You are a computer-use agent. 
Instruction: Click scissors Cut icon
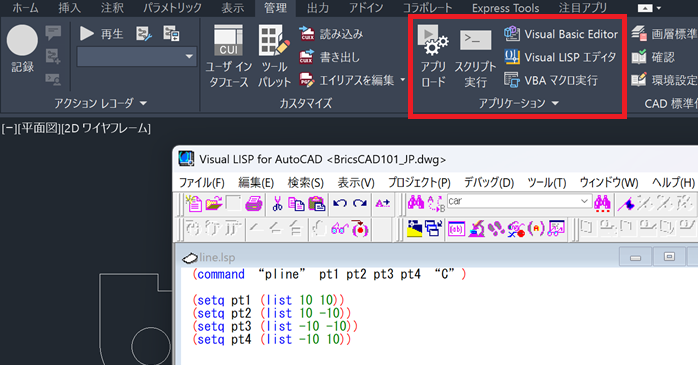(x=277, y=203)
